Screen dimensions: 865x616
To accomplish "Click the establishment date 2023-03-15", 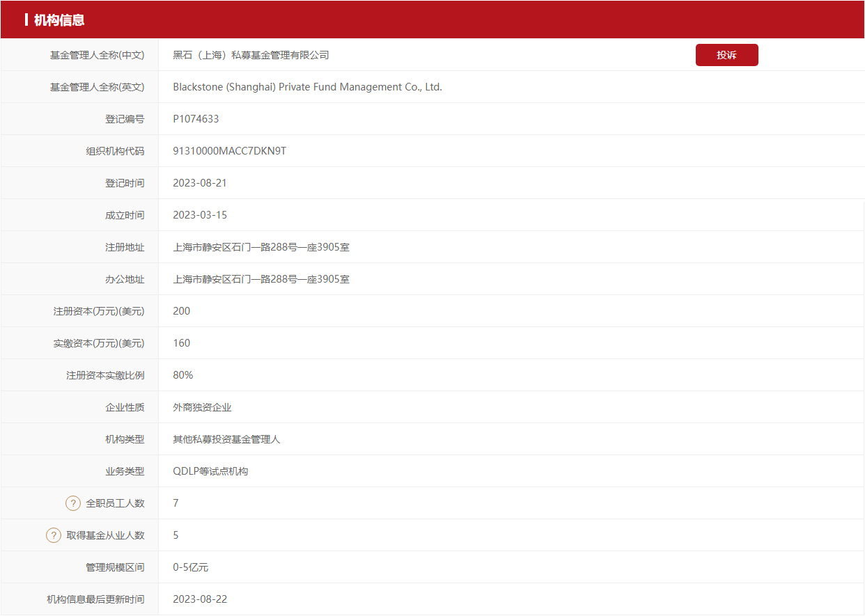I will (x=200, y=215).
